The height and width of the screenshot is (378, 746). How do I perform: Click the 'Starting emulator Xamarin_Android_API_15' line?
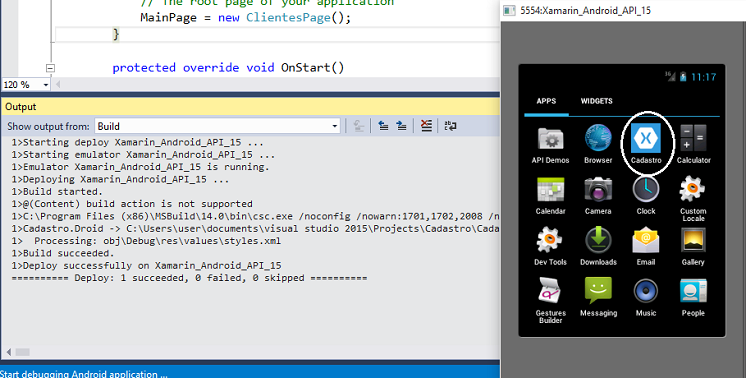click(143, 154)
